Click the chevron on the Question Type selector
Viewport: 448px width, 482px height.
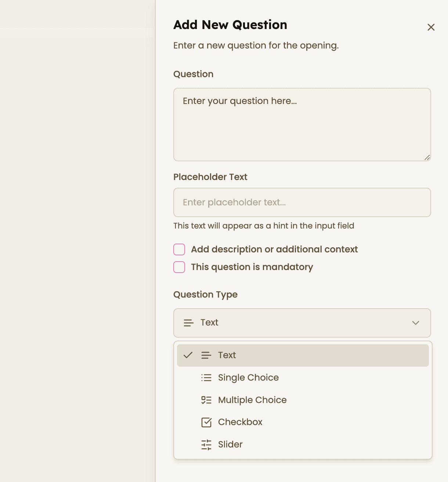[416, 323]
